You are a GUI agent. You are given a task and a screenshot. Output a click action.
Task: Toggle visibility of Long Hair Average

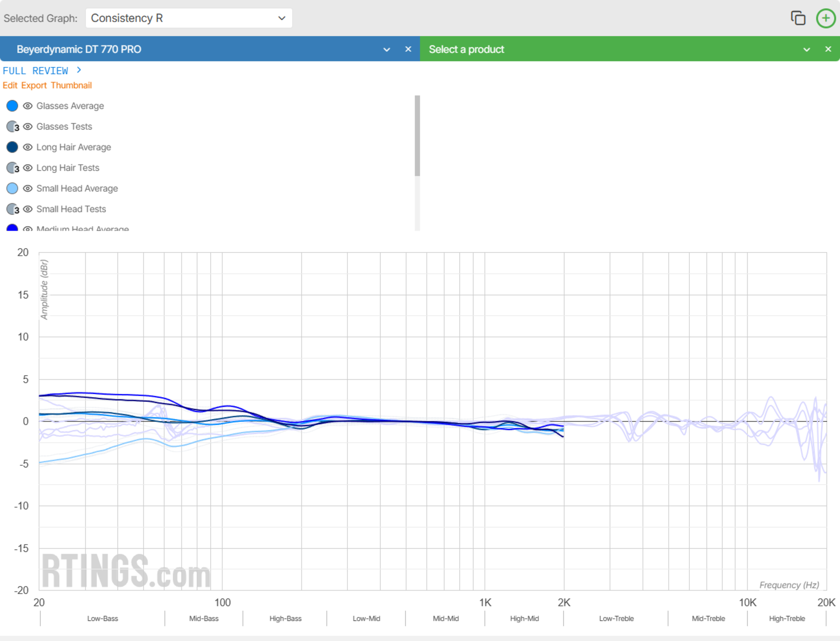28,147
